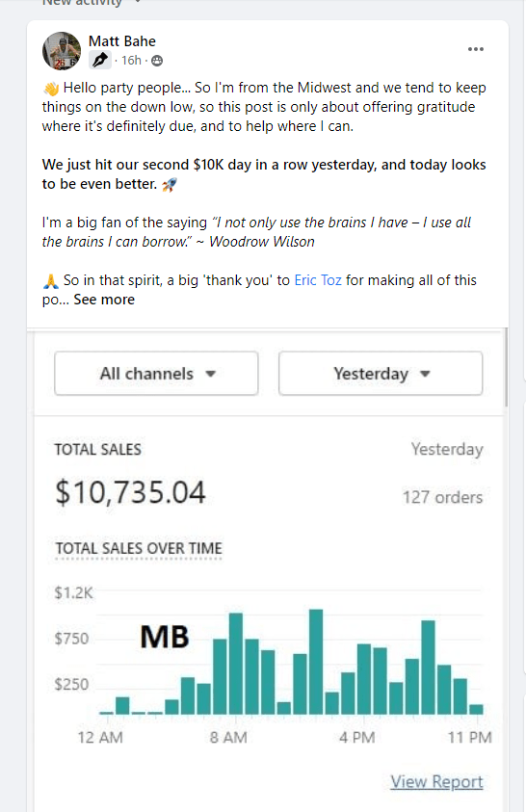Visit Eric Toz's tagged profile link
The width and height of the screenshot is (526, 812).
pyautogui.click(x=318, y=280)
